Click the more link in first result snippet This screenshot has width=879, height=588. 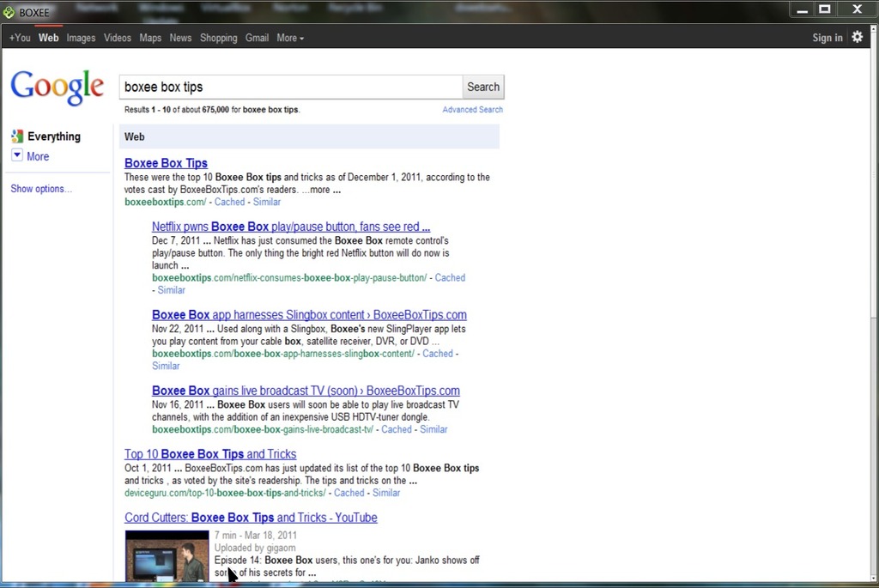click(x=319, y=190)
